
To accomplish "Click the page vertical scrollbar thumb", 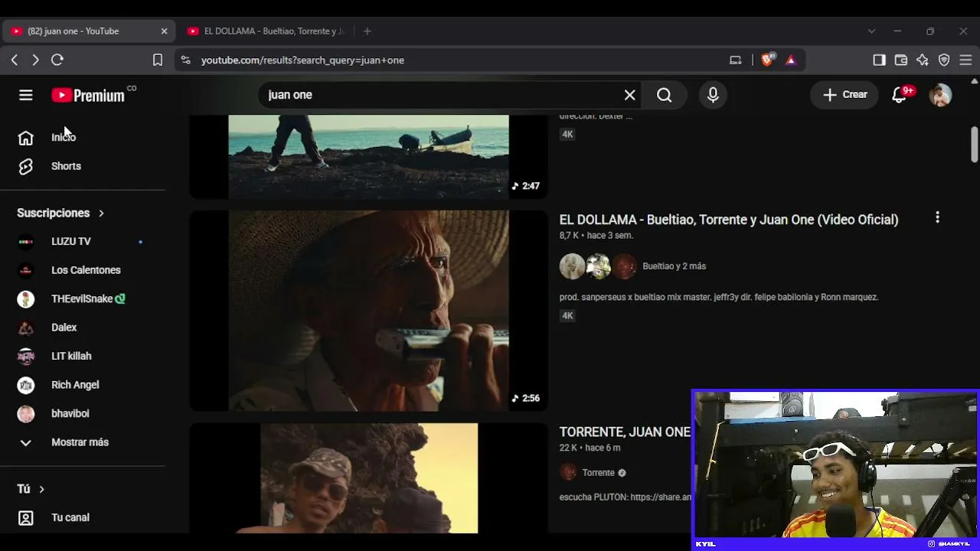I will click(x=975, y=144).
